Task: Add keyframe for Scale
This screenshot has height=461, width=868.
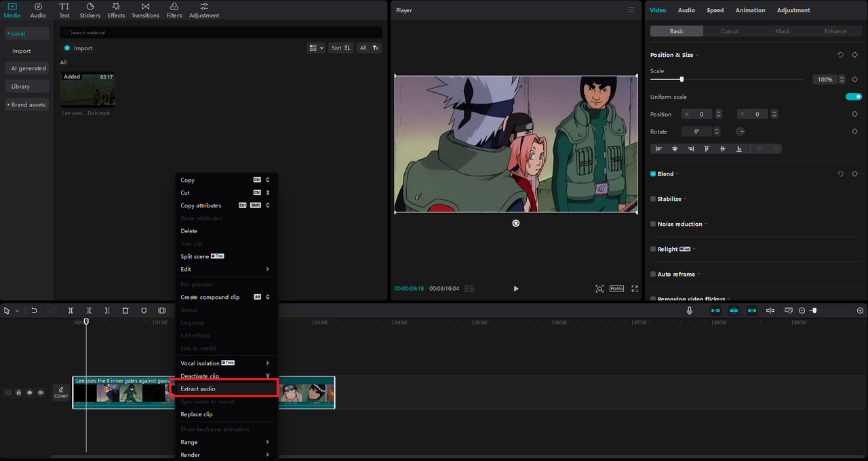Action: [x=855, y=79]
